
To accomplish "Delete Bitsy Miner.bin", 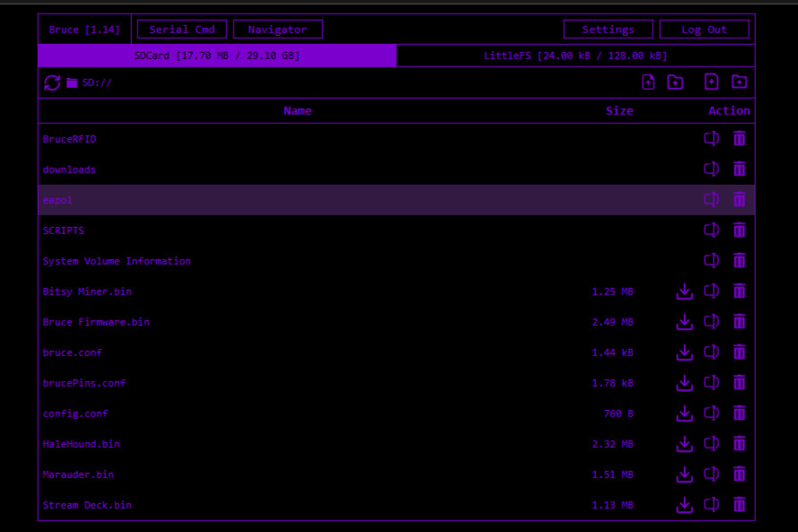I will [x=739, y=291].
